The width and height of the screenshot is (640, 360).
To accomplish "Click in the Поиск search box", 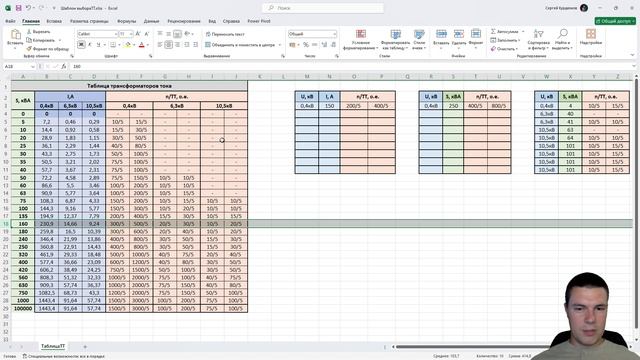I will point(323,8).
